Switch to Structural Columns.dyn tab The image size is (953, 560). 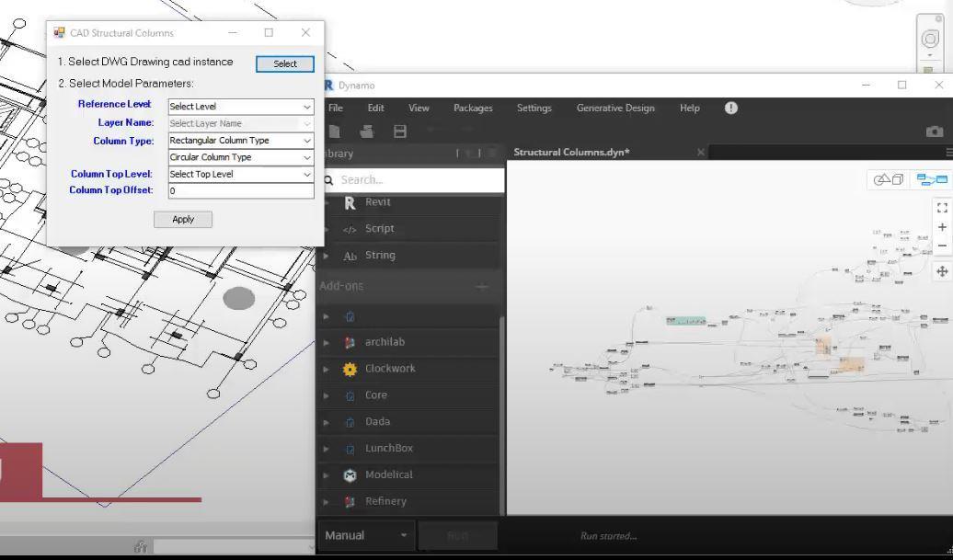(571, 153)
